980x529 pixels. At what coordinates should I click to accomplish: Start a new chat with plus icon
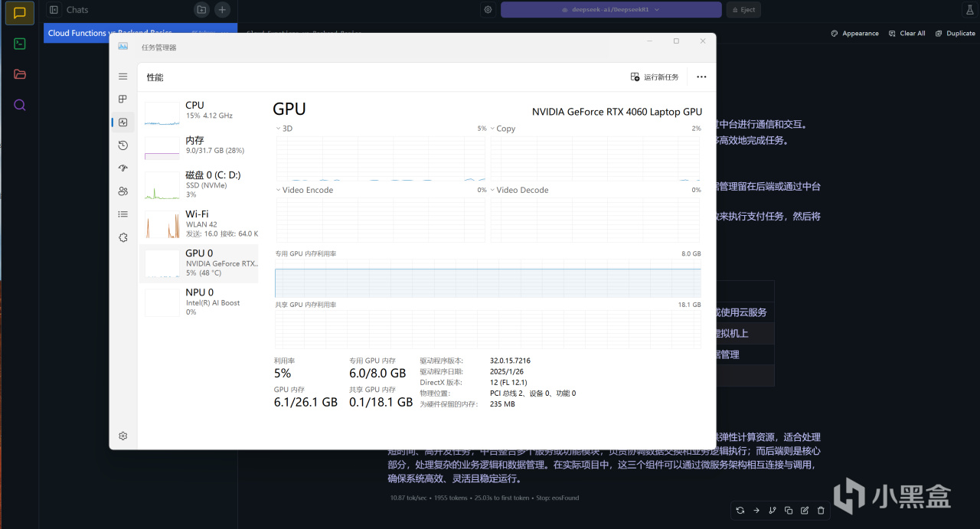click(x=222, y=10)
